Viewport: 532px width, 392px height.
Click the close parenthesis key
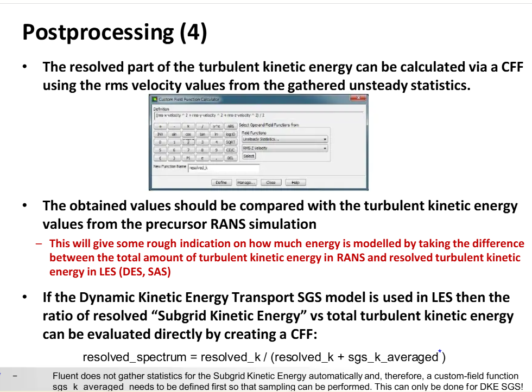(174, 158)
